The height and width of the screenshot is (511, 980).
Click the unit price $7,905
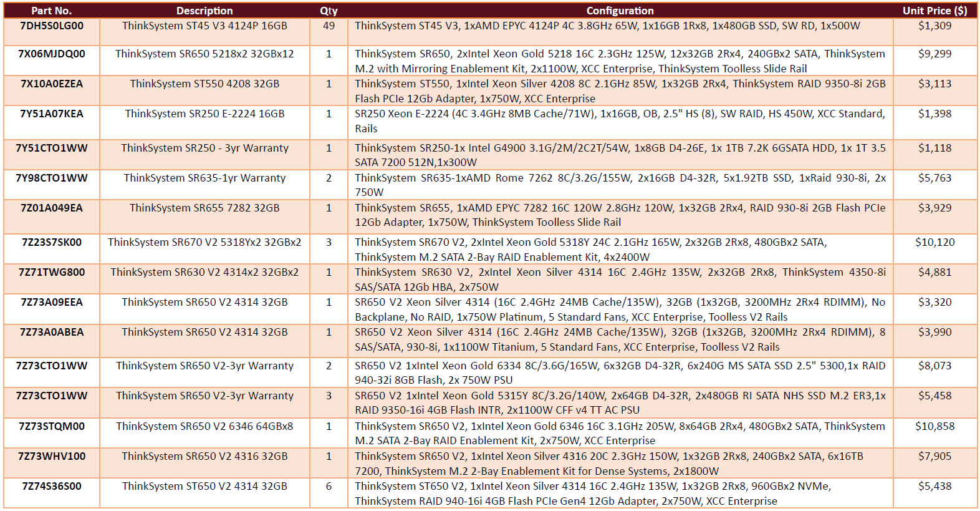pyautogui.click(x=935, y=456)
